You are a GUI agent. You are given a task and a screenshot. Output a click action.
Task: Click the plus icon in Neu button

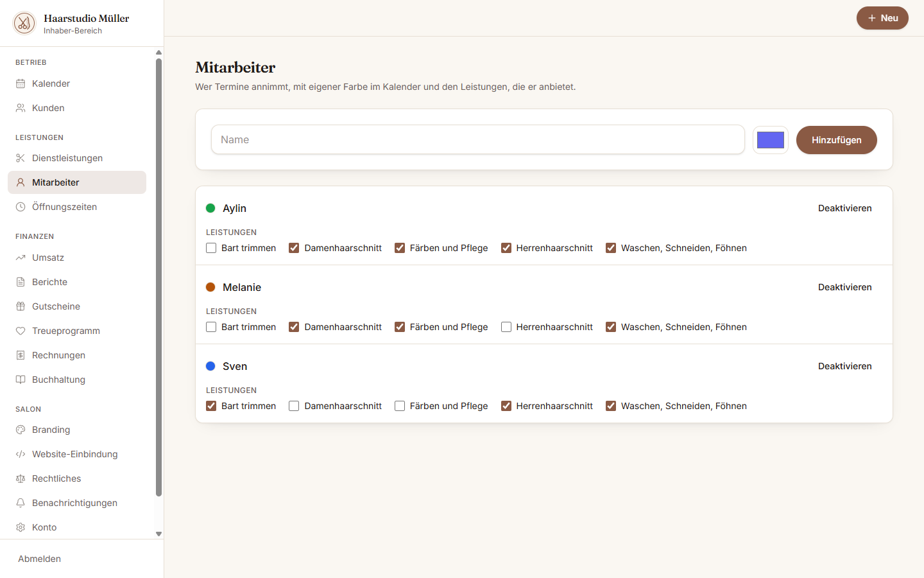[x=872, y=18]
